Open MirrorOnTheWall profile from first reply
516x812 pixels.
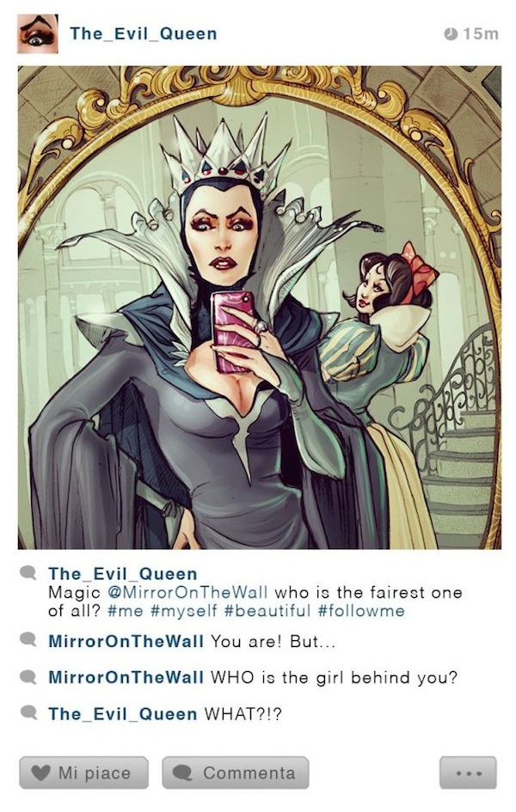click(126, 641)
